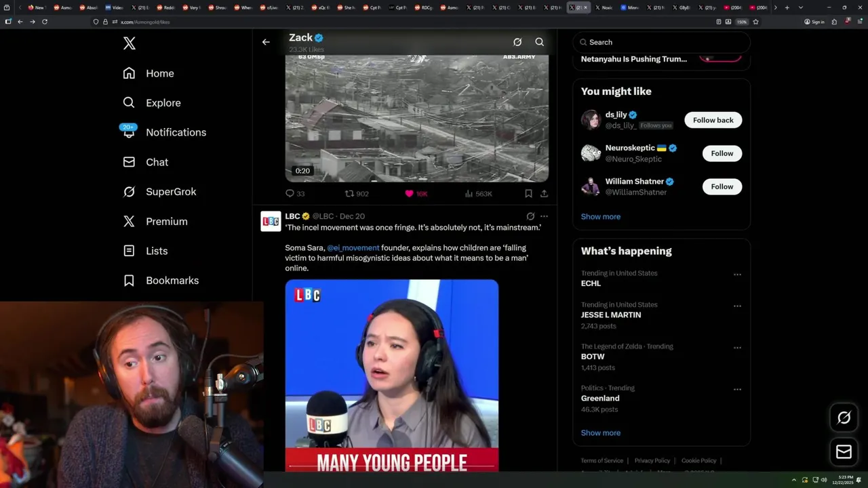Click the Bookmarks ribbon icon
Image resolution: width=868 pixels, height=488 pixels.
[129, 281]
